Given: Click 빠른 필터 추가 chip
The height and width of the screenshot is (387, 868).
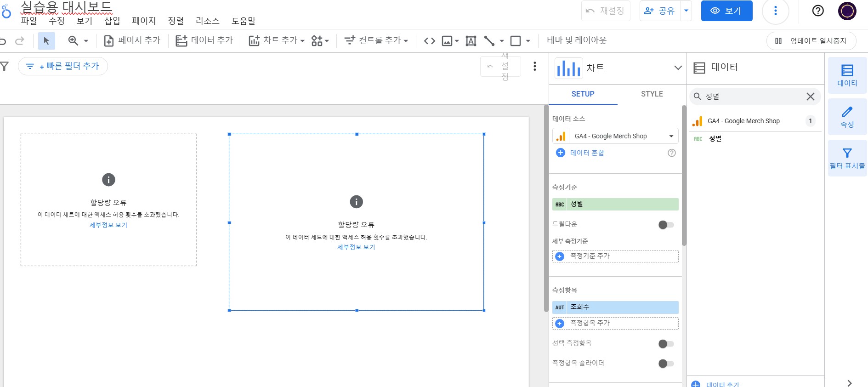Looking at the screenshot, I should (x=63, y=66).
